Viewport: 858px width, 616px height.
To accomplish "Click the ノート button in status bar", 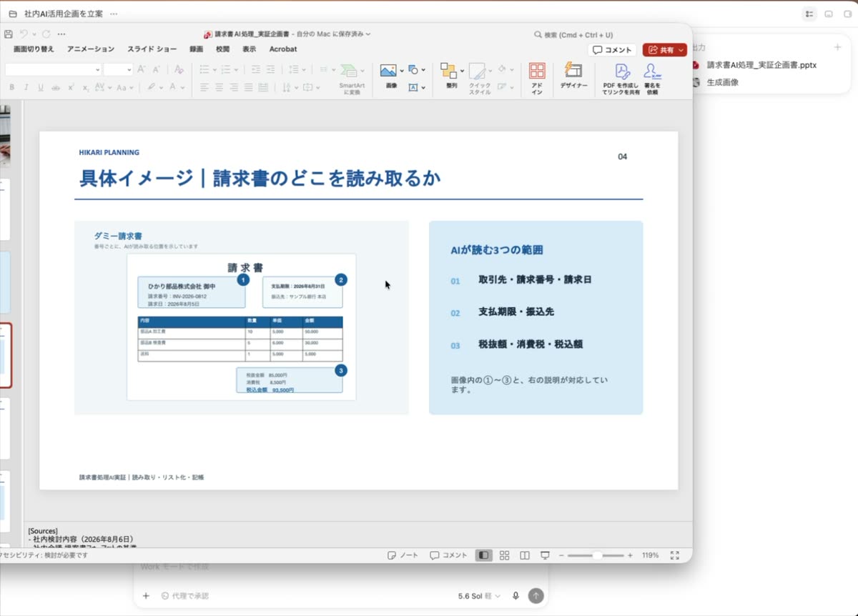I will click(403, 555).
